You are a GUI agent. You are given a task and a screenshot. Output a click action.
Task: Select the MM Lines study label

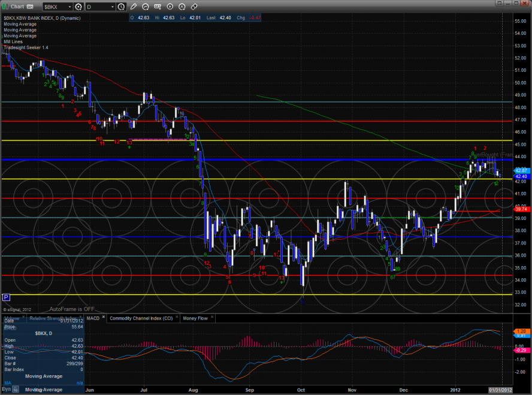13,42
